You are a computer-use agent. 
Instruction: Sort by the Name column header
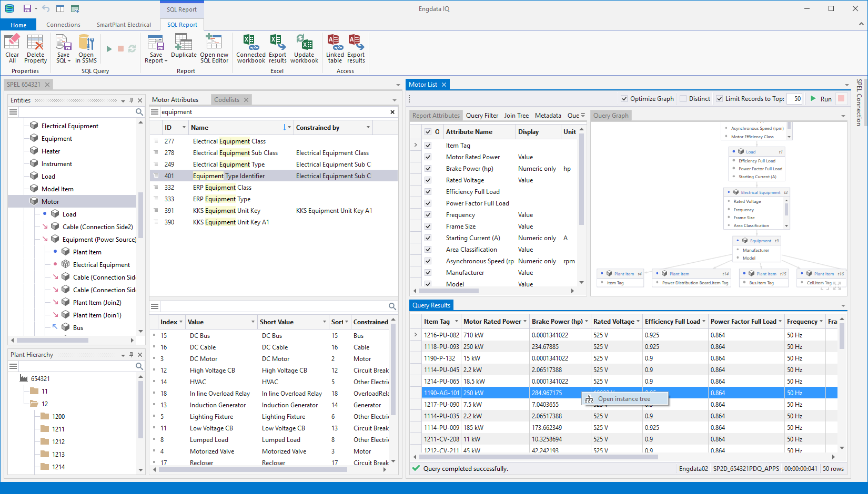tap(240, 128)
